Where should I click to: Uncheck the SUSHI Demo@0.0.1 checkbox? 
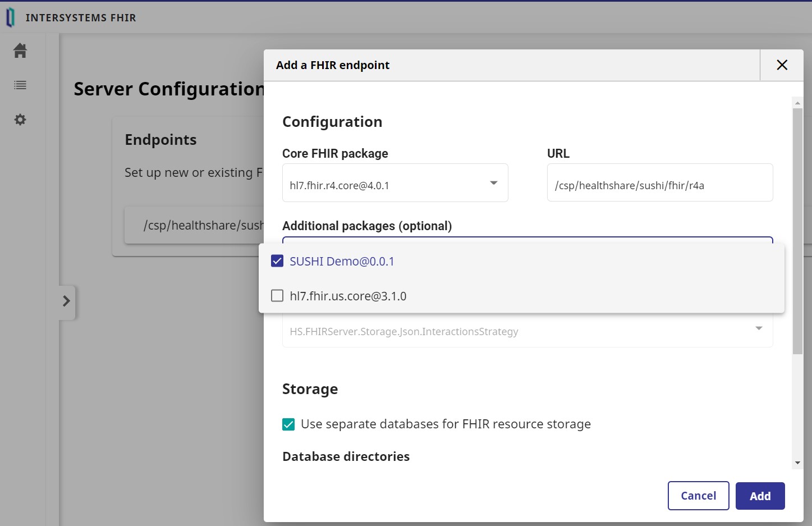(277, 261)
